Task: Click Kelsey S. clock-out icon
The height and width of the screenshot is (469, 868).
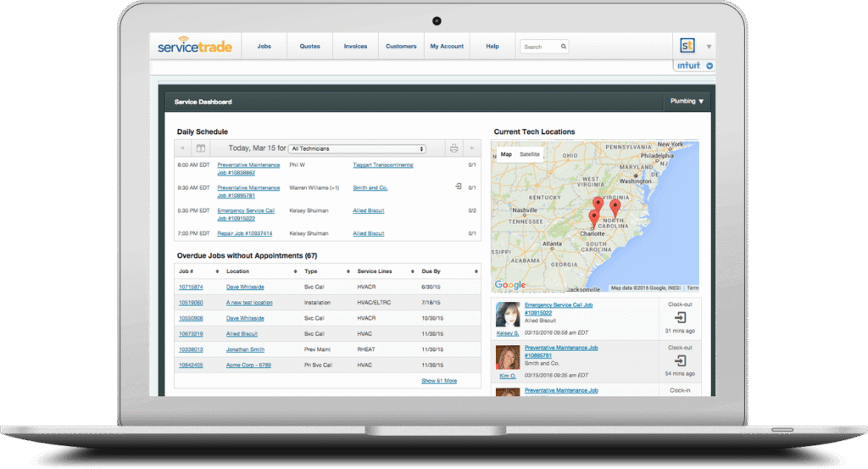Action: click(x=680, y=316)
